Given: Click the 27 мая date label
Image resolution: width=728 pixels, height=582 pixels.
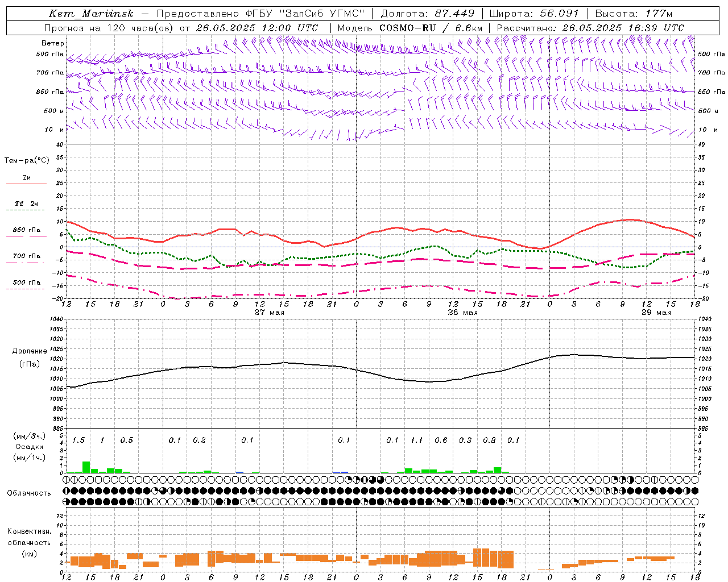Looking at the screenshot, I should click(x=270, y=313).
